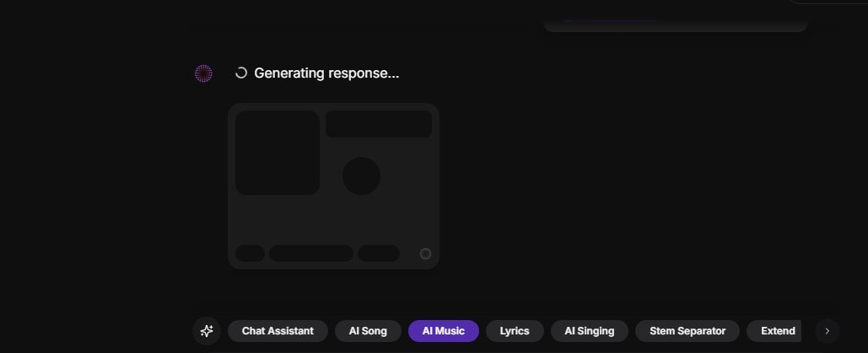The image size is (868, 353).
Task: Switch to AI Song mode
Action: point(368,331)
